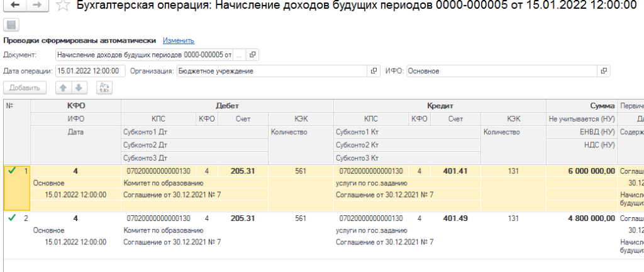Add this operation to favorites with the star
Viewport: 644px width, 272px height.
click(x=62, y=6)
